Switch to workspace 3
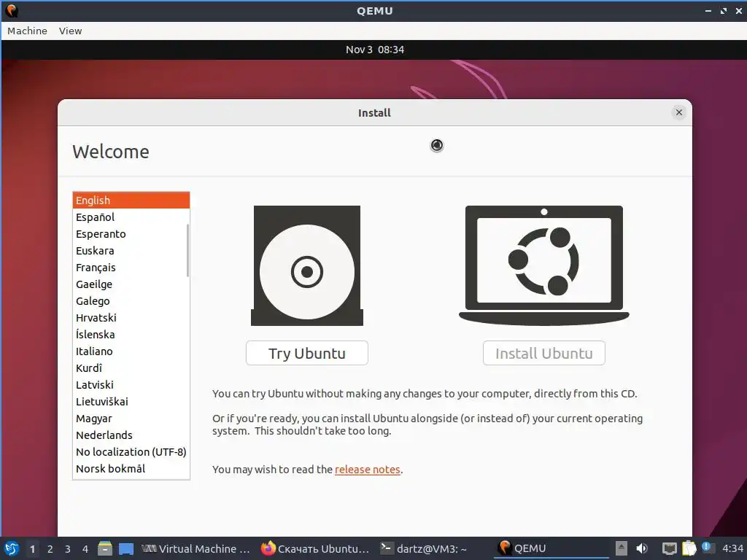 click(x=68, y=549)
